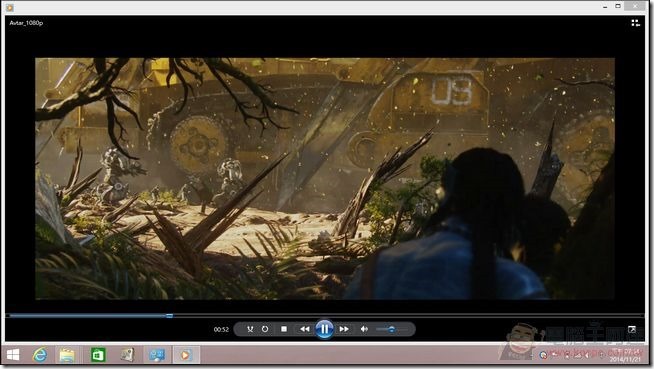Select Windows Media Player taskbar button

[186, 355]
